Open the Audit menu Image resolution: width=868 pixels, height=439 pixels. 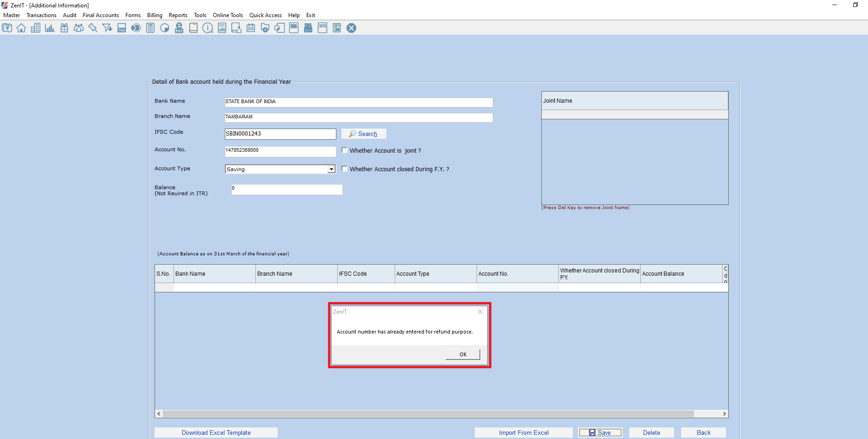pos(69,15)
